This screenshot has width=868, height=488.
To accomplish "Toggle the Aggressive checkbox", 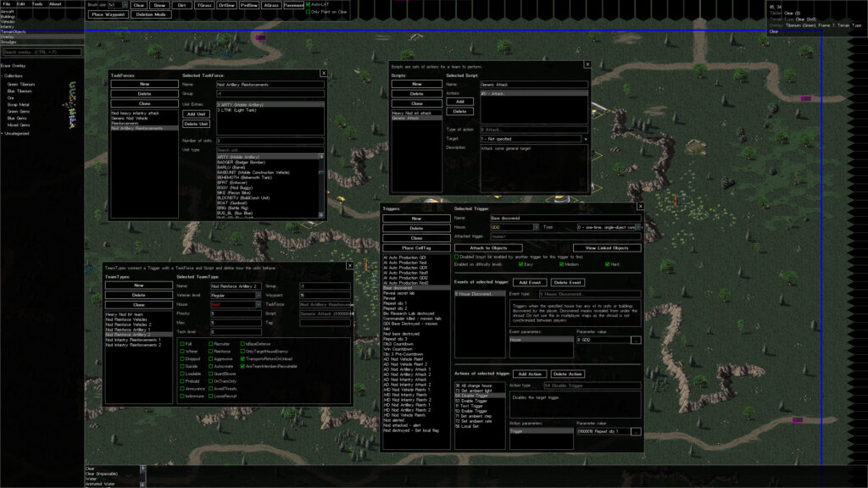I will [x=210, y=358].
